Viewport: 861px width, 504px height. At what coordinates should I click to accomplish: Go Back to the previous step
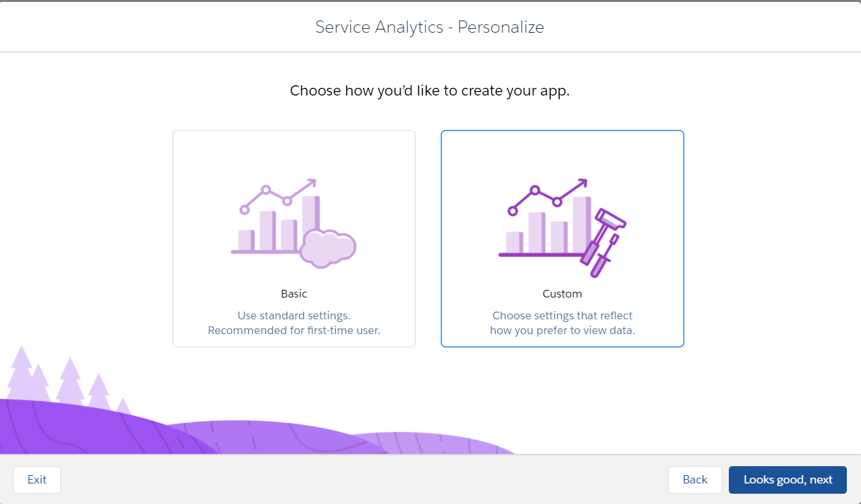coord(695,480)
